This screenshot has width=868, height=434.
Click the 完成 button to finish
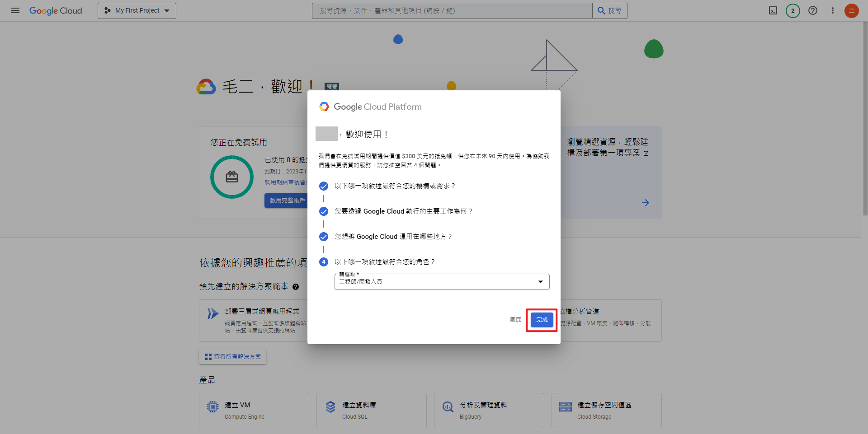[x=541, y=319]
